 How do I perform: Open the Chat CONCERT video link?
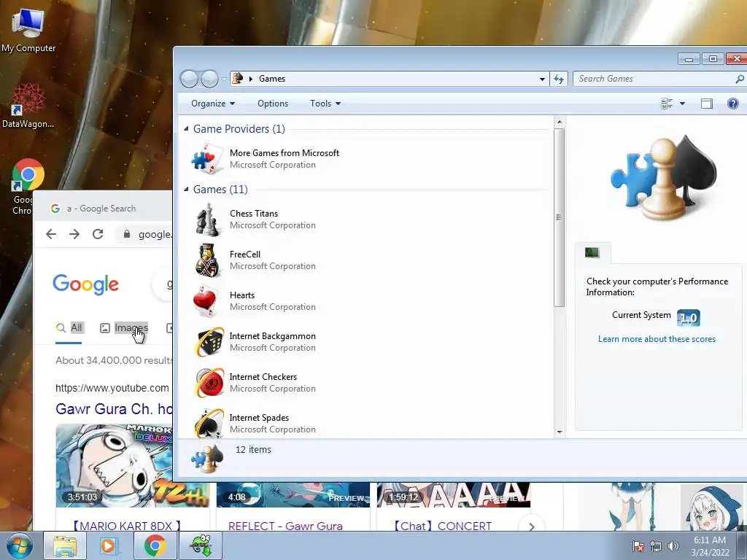(441, 526)
